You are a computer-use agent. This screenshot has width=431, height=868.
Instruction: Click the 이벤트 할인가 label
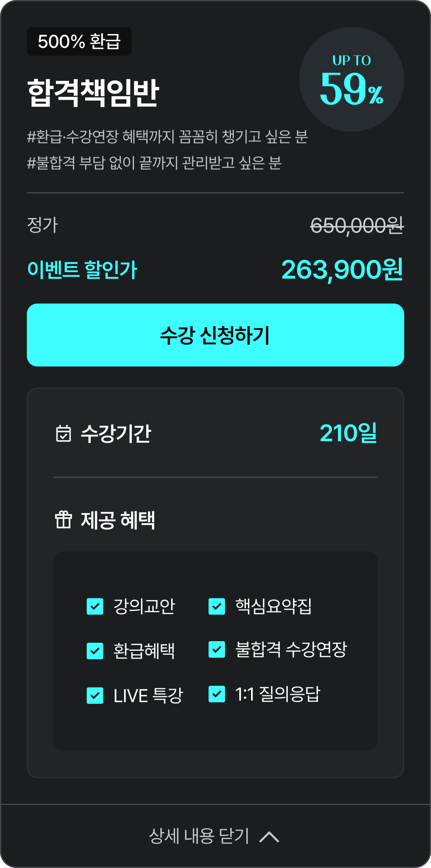[x=82, y=270]
